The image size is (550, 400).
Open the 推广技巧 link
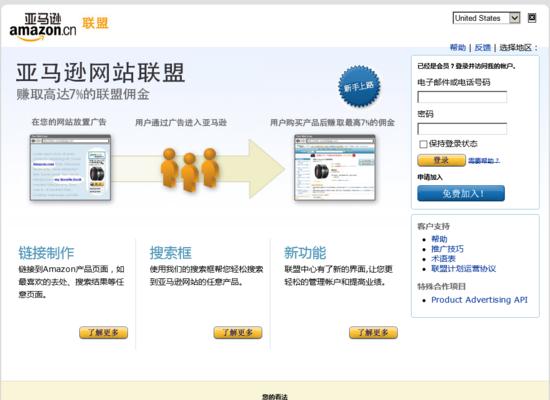[x=447, y=249]
